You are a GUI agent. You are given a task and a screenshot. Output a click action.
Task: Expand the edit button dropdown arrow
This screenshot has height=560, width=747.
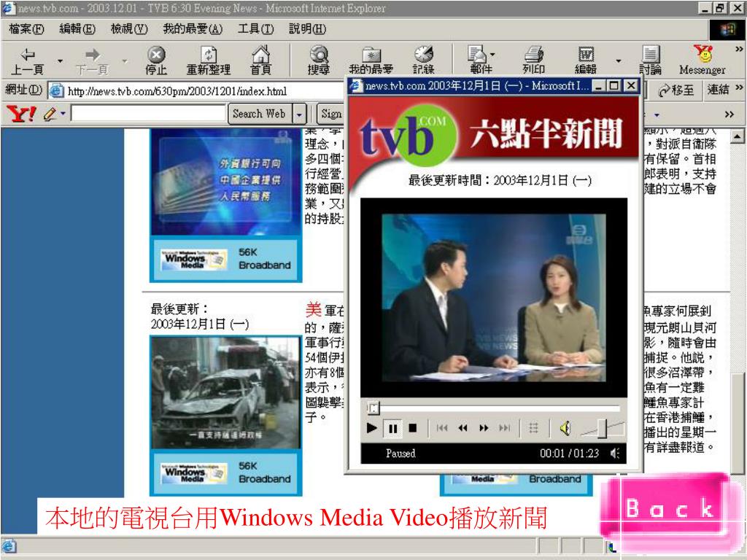click(x=619, y=61)
